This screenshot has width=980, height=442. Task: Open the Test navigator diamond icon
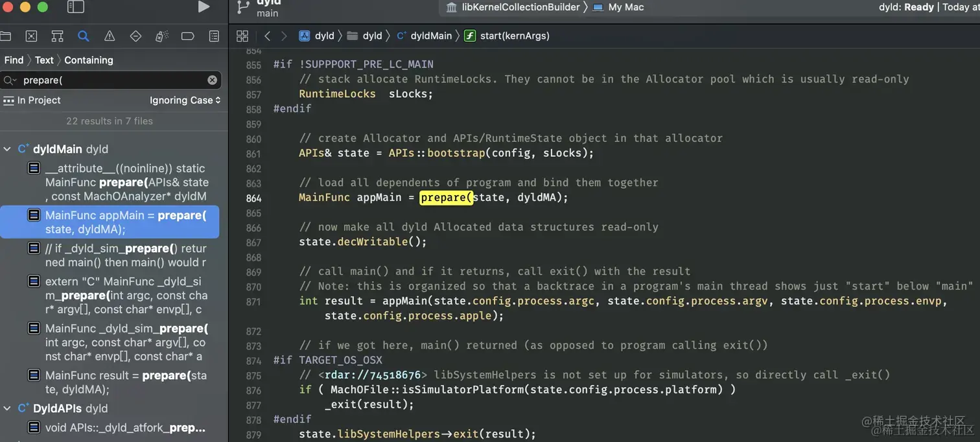[x=135, y=36]
